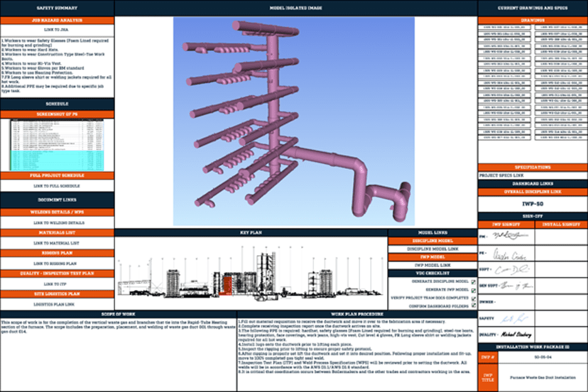The image size is (588, 392).
Task: Select the Document Links section header
Action: pyautogui.click(x=57, y=200)
